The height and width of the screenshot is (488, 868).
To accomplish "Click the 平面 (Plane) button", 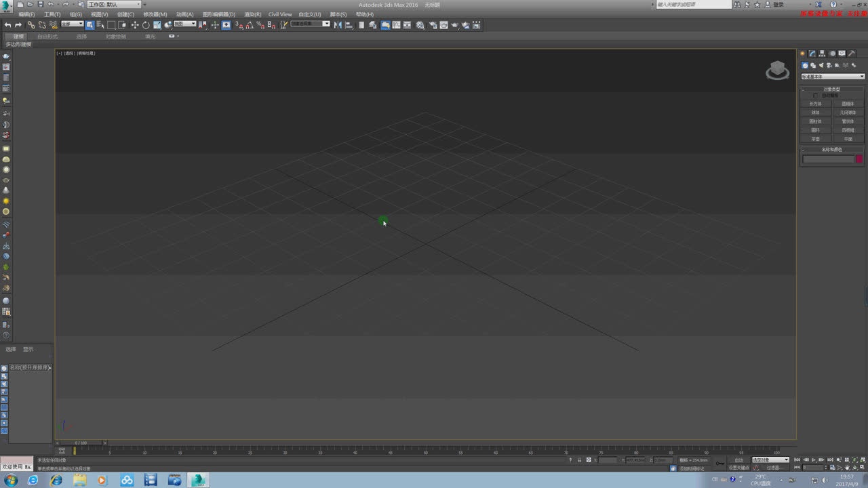I will tap(848, 139).
